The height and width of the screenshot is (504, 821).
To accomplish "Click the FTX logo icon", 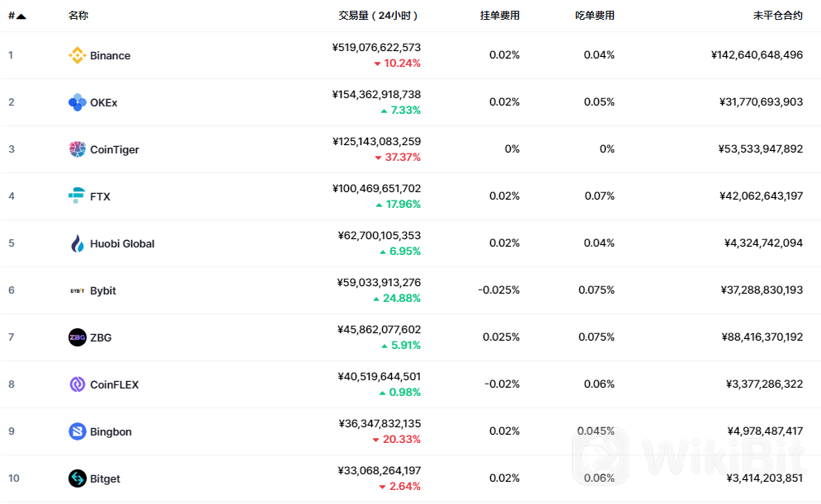I will (77, 196).
